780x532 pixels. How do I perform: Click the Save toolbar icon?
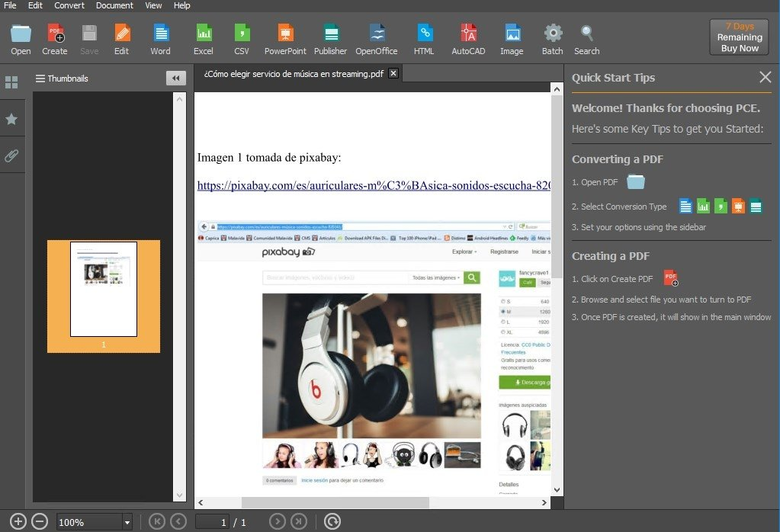click(x=89, y=40)
